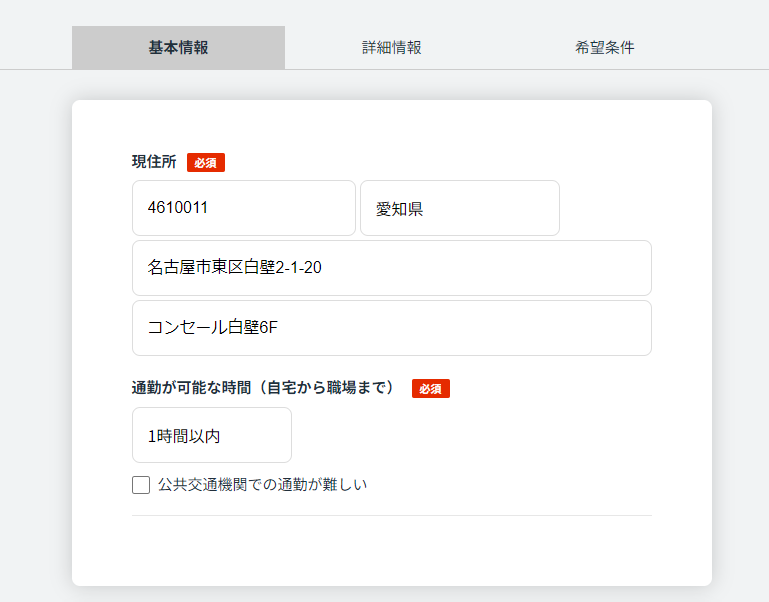This screenshot has width=769, height=602.
Task: Select the 基本情報 tab
Action: point(179,48)
